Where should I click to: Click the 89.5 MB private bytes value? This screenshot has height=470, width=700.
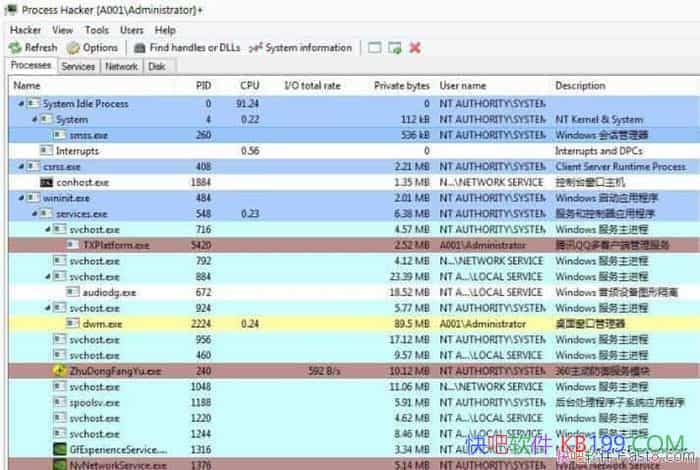(x=412, y=324)
